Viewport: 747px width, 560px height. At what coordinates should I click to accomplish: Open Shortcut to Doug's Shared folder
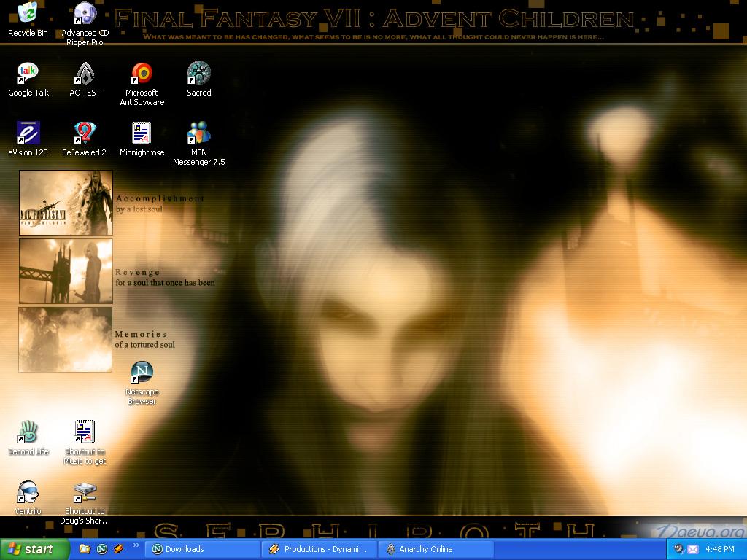tap(85, 492)
